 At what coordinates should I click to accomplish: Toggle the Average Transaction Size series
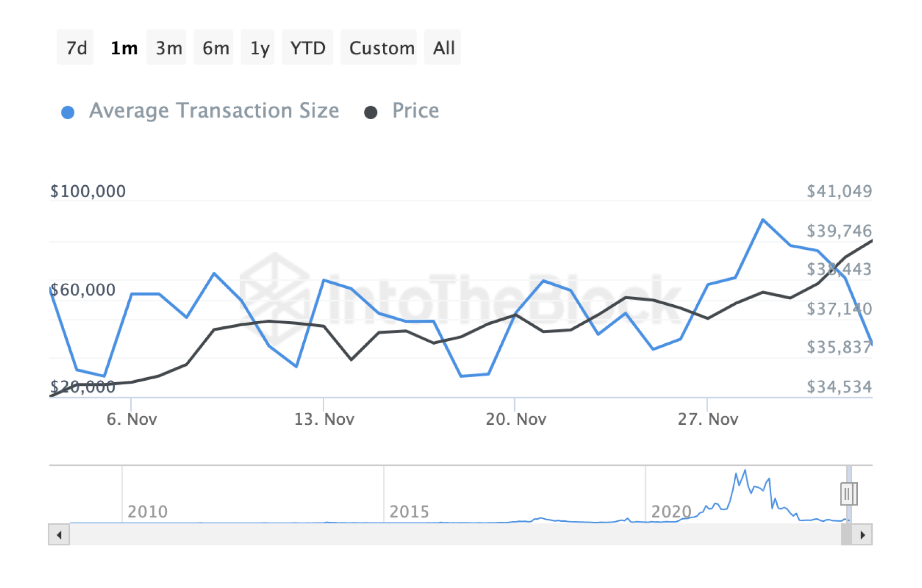coord(214,110)
